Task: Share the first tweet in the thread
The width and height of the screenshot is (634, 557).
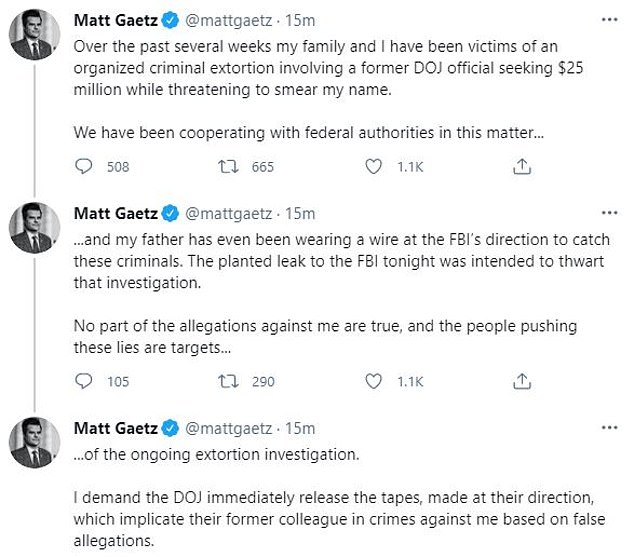Action: click(520, 167)
